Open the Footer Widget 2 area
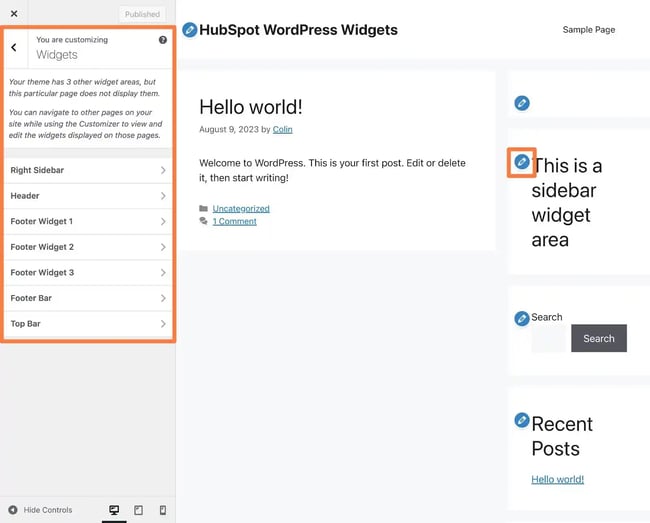 [x=88, y=247]
